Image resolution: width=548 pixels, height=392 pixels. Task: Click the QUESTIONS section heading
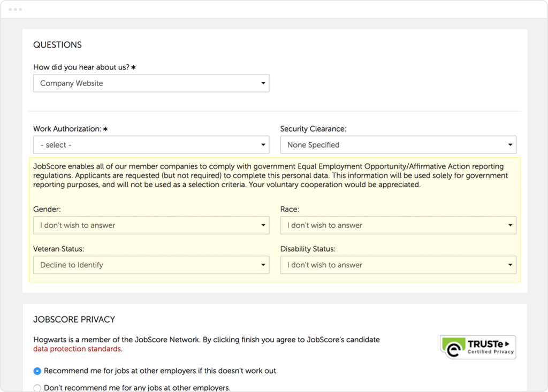coord(57,45)
